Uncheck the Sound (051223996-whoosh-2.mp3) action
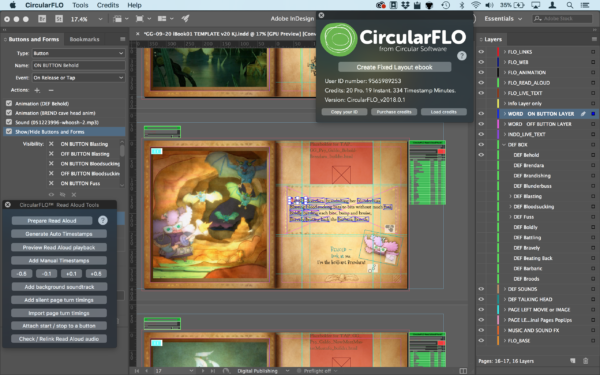The width and height of the screenshot is (600, 375). pyautogui.click(x=9, y=122)
